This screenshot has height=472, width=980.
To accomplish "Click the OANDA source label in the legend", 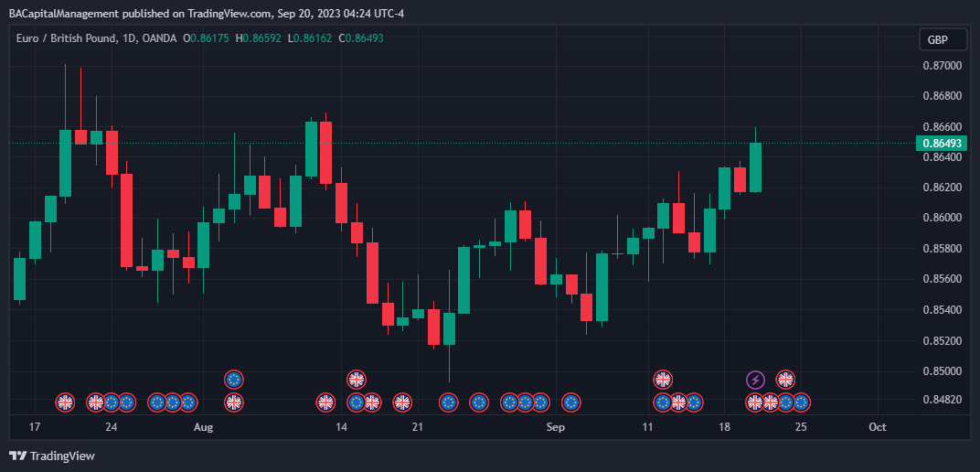I will pyautogui.click(x=160, y=38).
